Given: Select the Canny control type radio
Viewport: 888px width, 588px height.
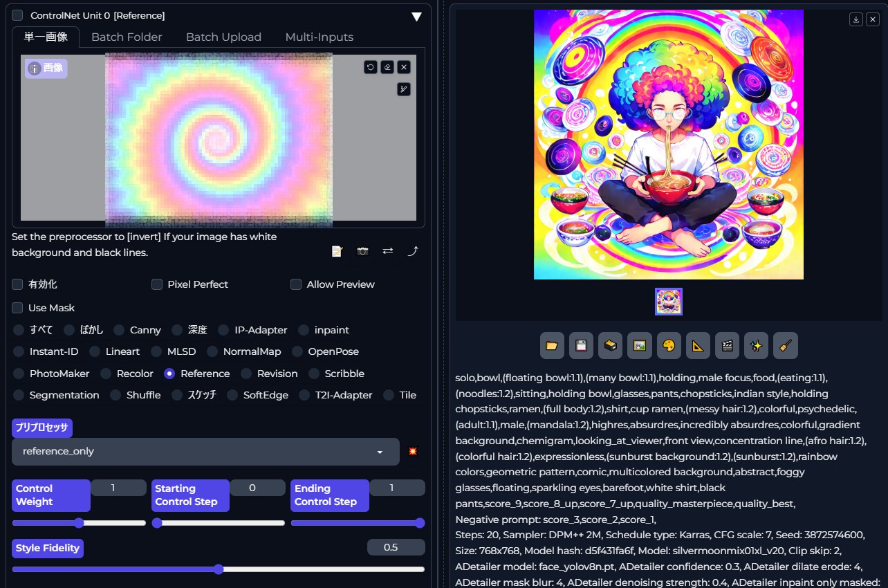Looking at the screenshot, I should coord(120,330).
